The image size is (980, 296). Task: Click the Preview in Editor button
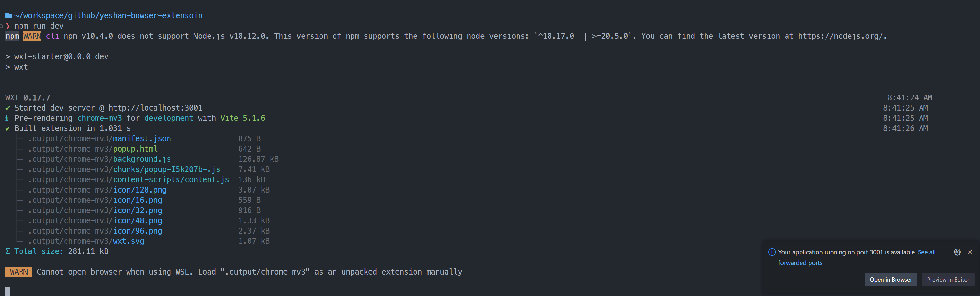(948, 279)
